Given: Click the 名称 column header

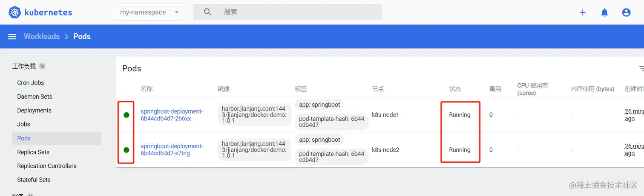Looking at the screenshot, I should 147,89.
